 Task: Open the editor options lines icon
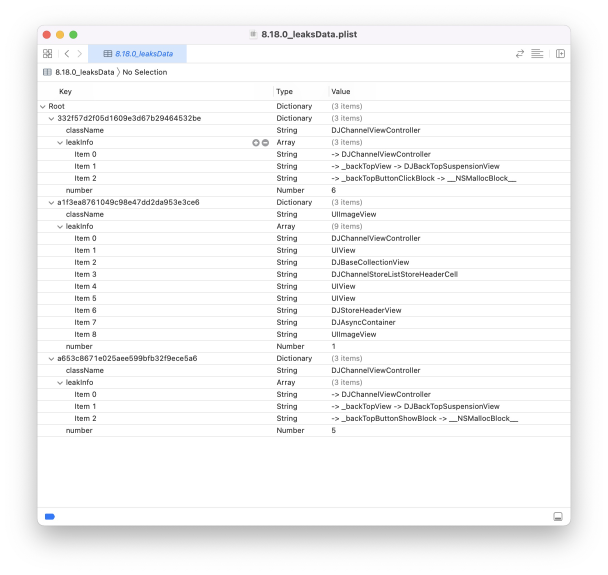[537, 54]
